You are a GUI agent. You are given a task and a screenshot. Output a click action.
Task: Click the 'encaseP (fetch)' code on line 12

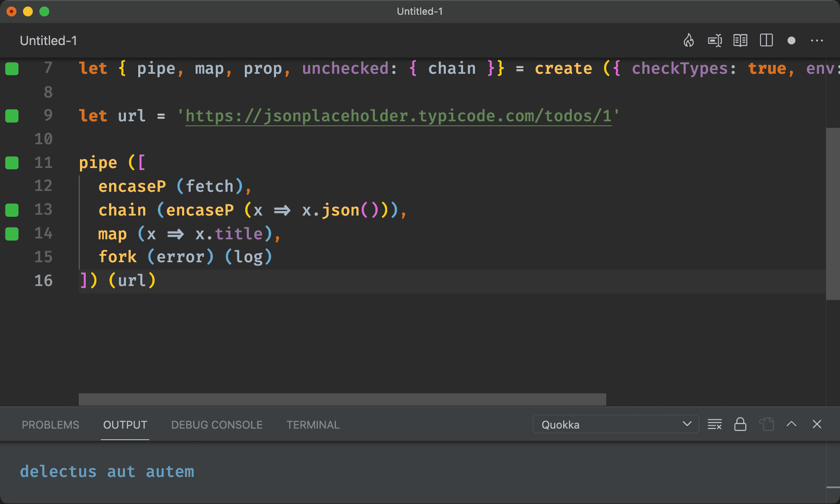coord(171,186)
